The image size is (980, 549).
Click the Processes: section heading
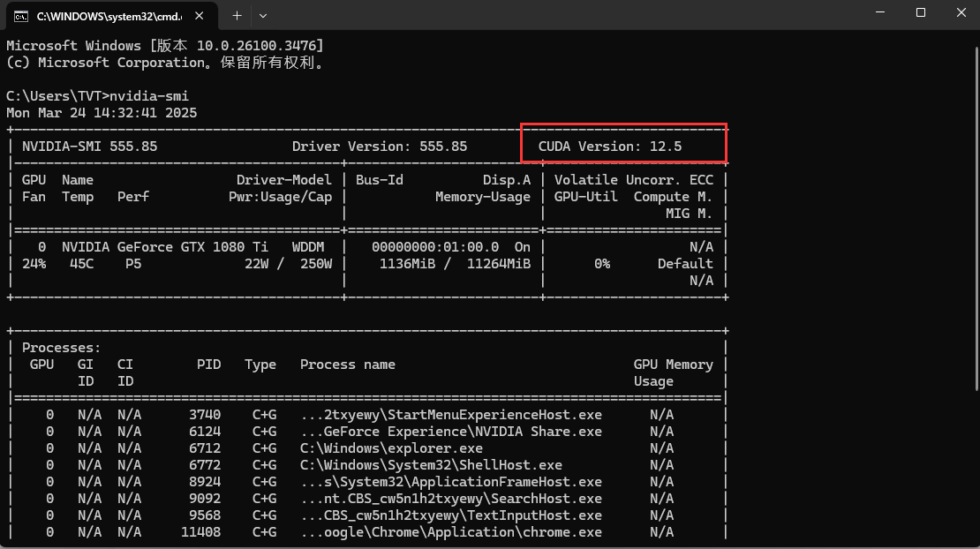tap(62, 348)
